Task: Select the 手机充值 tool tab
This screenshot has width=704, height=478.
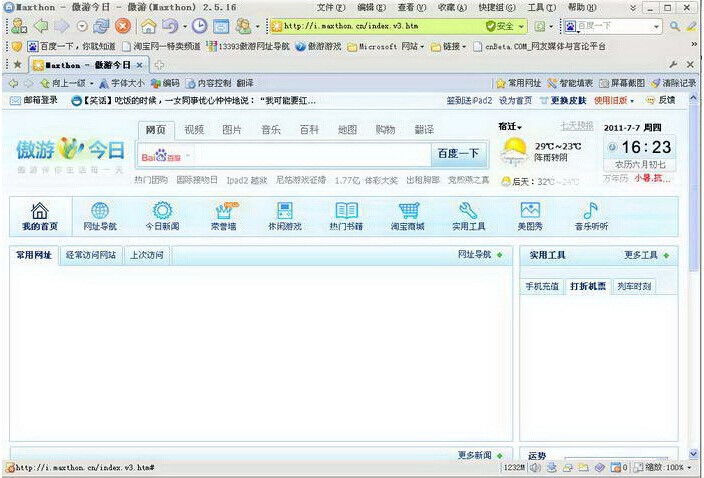Action: 542,286
